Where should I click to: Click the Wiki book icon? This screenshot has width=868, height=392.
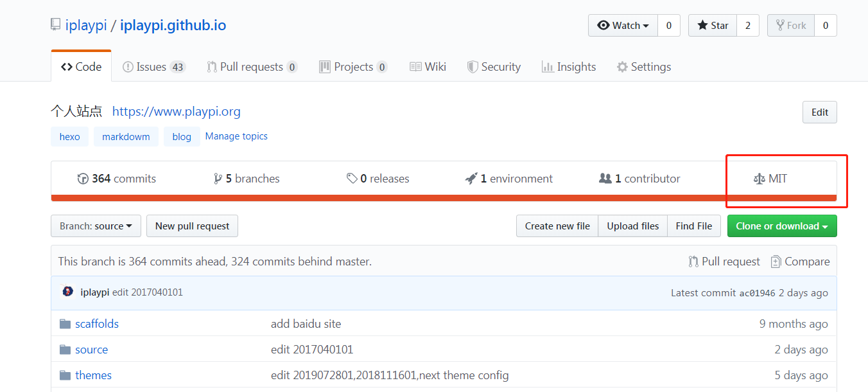coord(415,67)
